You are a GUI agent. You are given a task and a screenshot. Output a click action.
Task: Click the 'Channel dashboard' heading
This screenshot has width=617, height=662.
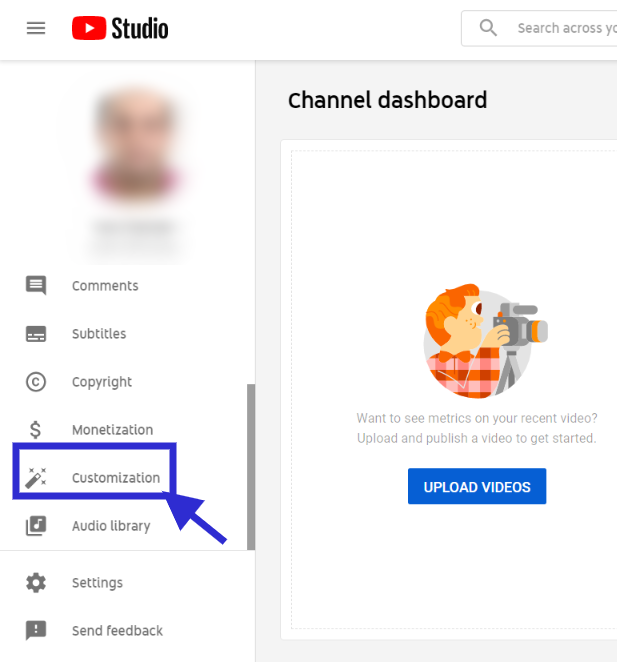point(387,100)
